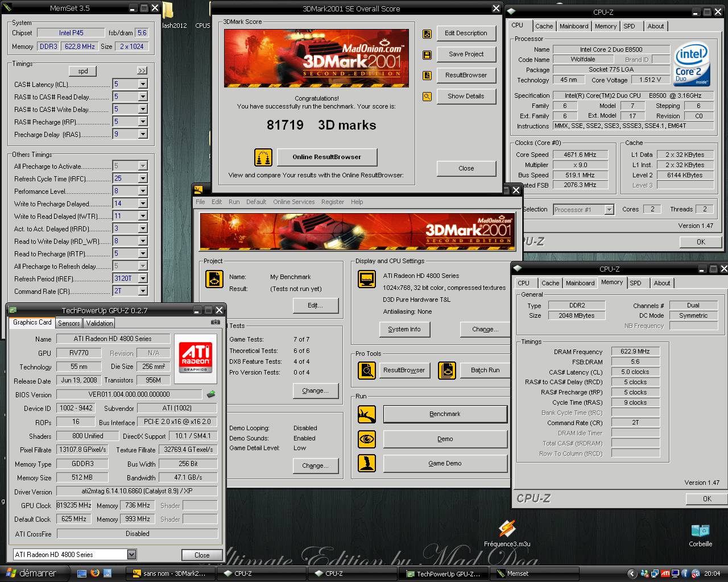This screenshot has width=728, height=582.
Task: Open the Performance Level dropdown in MemSet
Action: click(143, 191)
